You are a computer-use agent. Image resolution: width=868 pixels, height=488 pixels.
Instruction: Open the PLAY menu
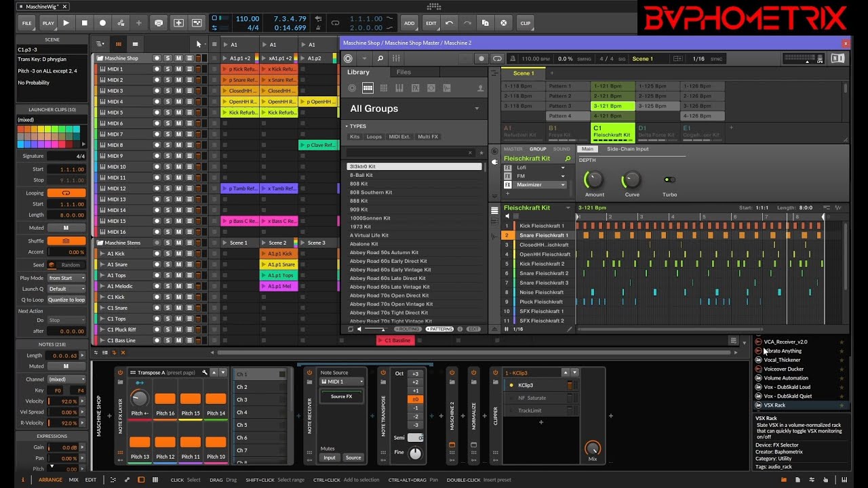(48, 22)
